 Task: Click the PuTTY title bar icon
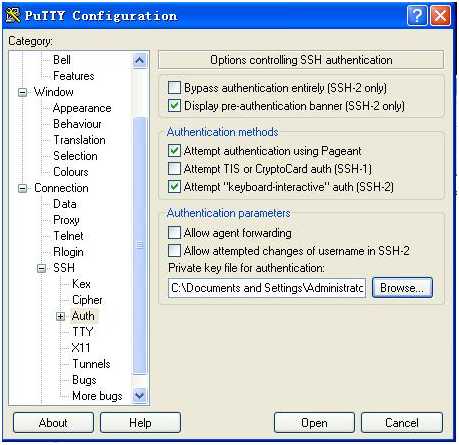pyautogui.click(x=13, y=15)
